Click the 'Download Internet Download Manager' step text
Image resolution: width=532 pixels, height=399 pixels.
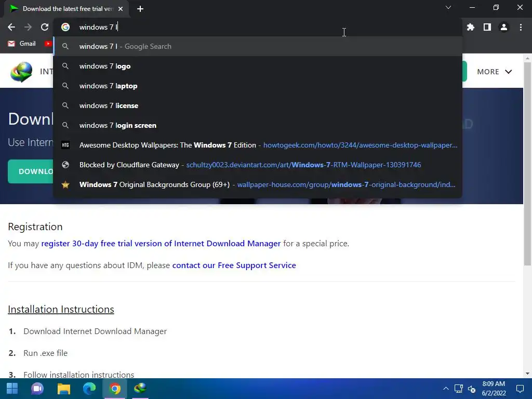(x=95, y=331)
